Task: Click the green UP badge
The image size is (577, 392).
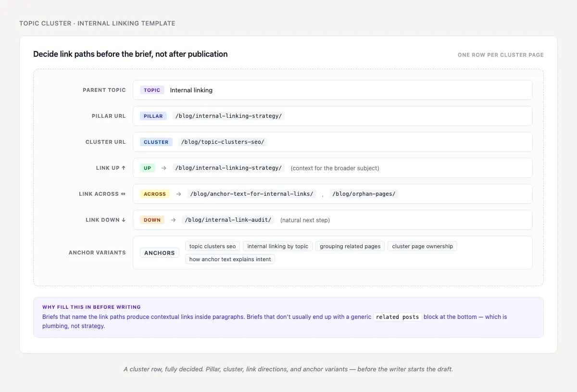Action: 148,168
